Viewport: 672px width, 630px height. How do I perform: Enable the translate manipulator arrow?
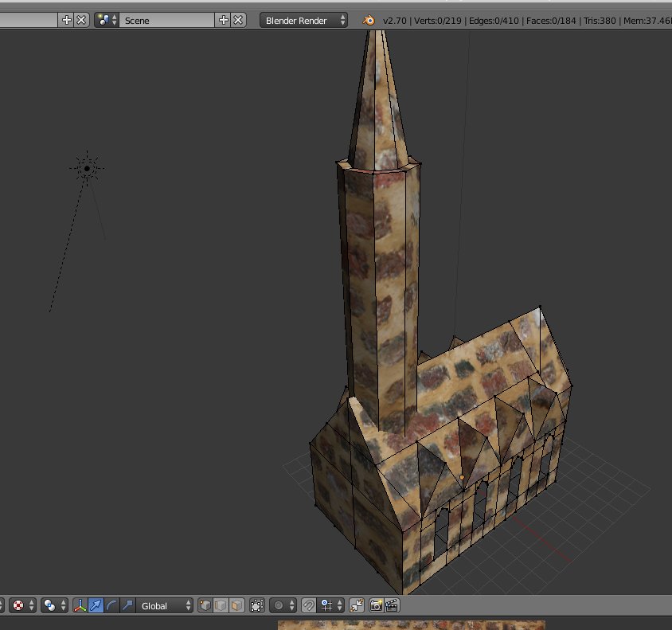pyautogui.click(x=96, y=605)
